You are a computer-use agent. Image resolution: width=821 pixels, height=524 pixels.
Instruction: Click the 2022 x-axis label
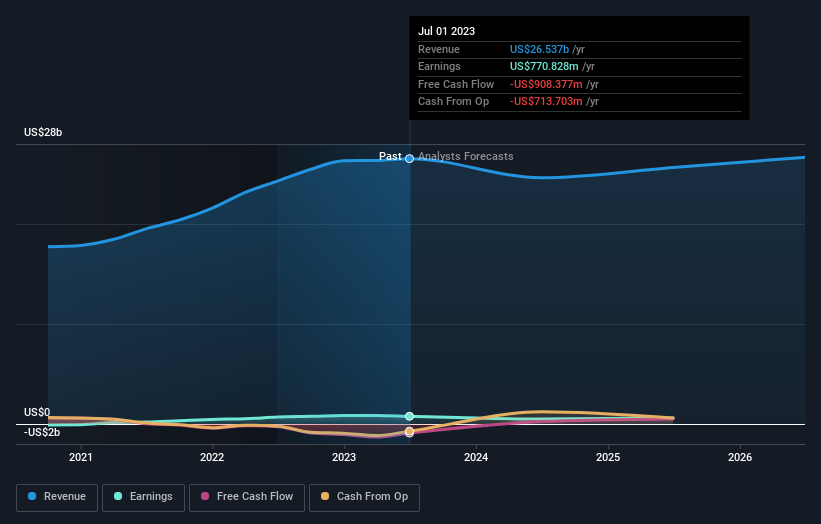tap(212, 458)
